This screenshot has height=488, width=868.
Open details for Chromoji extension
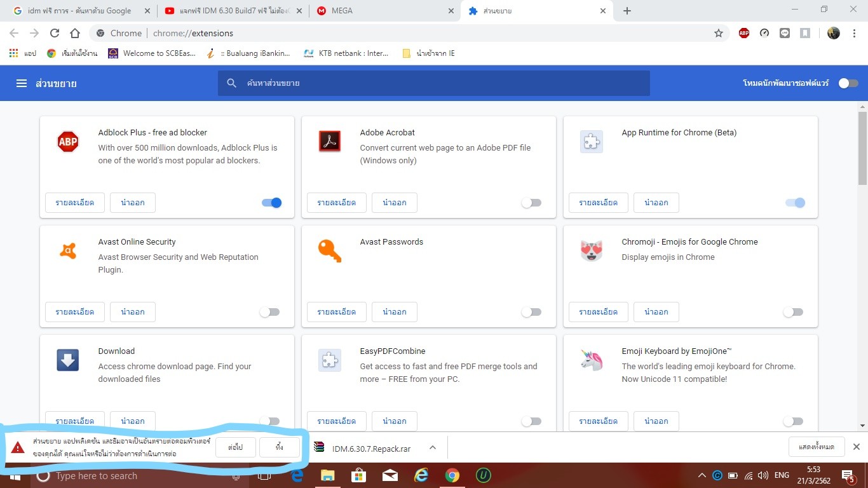pyautogui.click(x=598, y=312)
